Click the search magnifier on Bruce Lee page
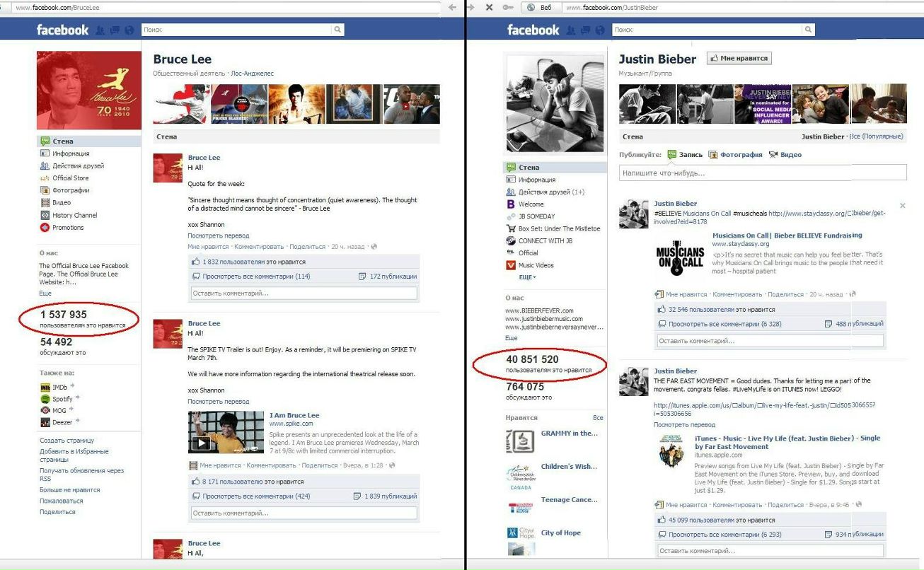Viewport: 924px width, 570px height. [337, 30]
